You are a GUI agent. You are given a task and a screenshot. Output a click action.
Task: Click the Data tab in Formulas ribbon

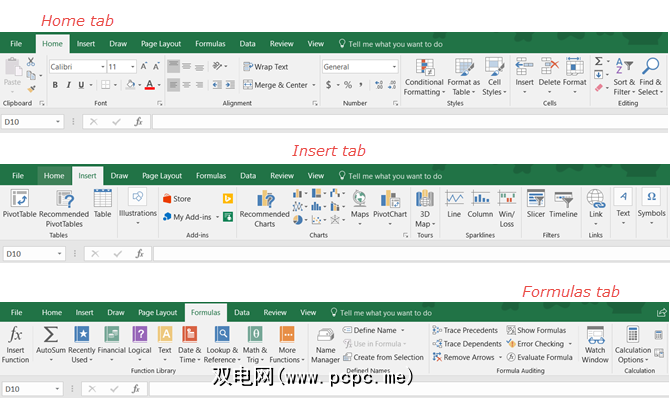[x=242, y=312]
